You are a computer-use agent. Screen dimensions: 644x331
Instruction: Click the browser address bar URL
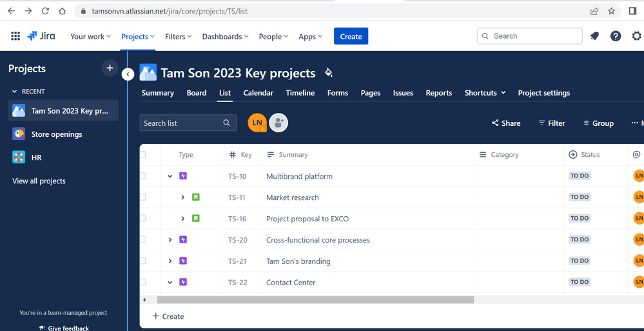coord(170,11)
